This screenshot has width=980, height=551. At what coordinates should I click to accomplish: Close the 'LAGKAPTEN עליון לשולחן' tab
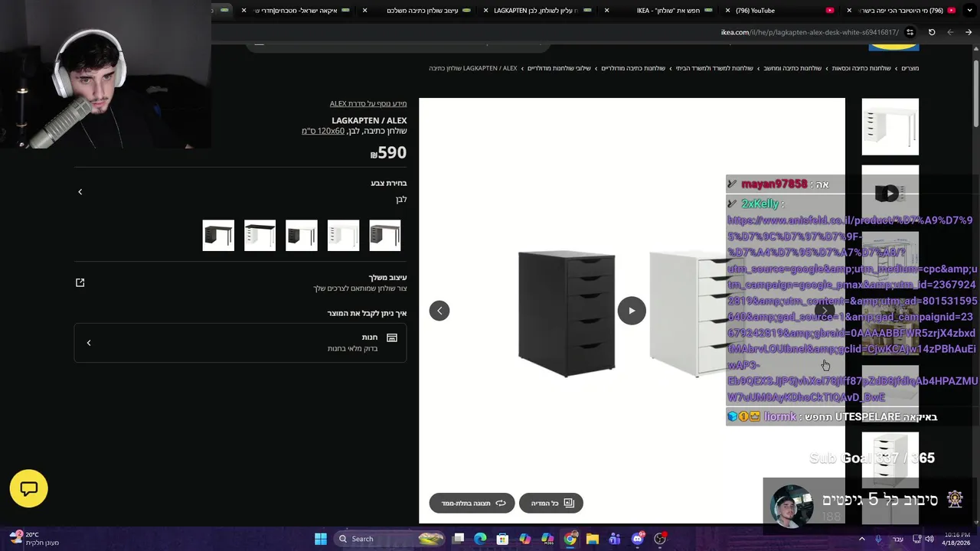(485, 11)
